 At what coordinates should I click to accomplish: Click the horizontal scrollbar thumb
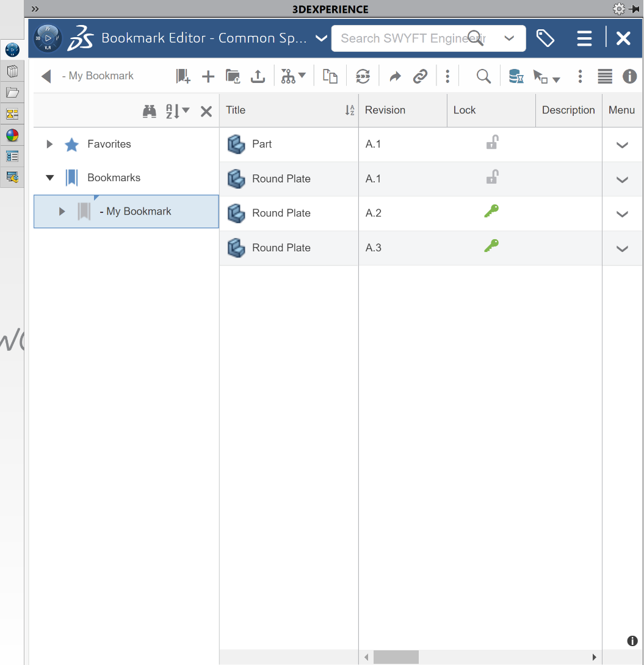pos(396,657)
